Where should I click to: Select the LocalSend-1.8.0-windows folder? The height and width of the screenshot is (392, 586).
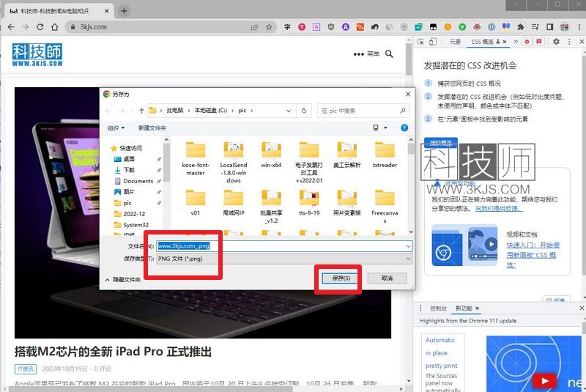tap(234, 163)
